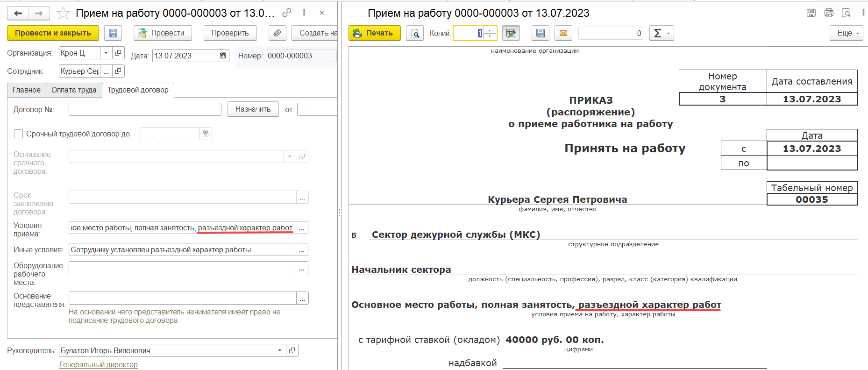Click the Печать button
The height and width of the screenshot is (370, 868).
[x=374, y=33]
